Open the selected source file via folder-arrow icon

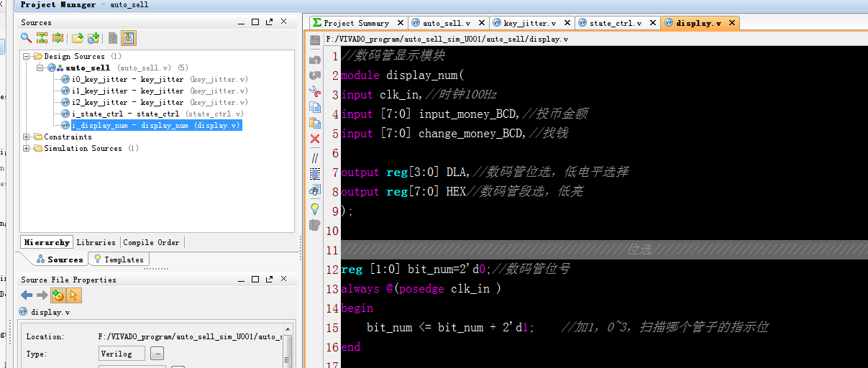click(x=77, y=38)
